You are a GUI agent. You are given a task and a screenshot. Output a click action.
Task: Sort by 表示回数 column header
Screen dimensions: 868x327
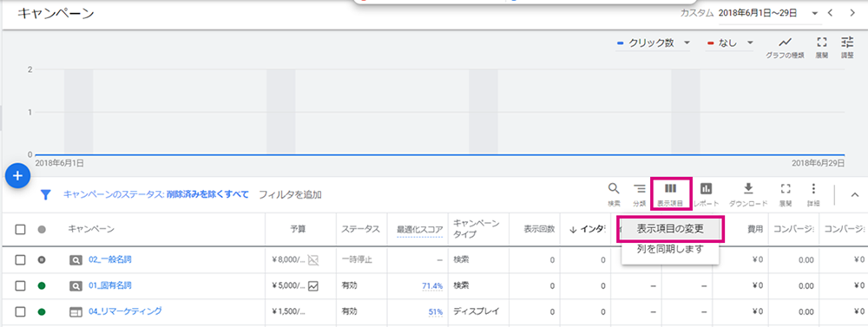click(540, 229)
